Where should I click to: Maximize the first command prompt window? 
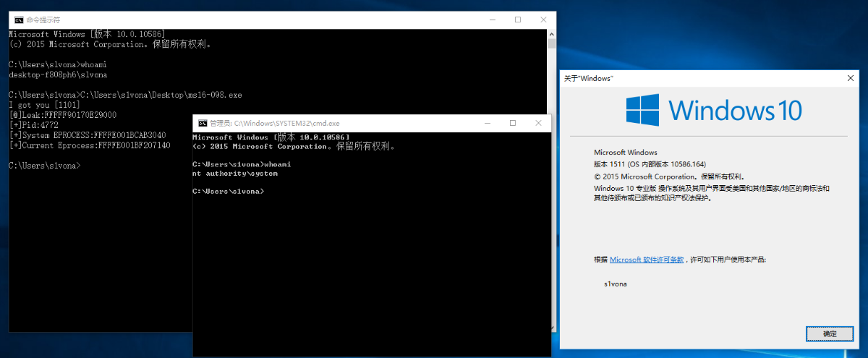pyautogui.click(x=517, y=20)
